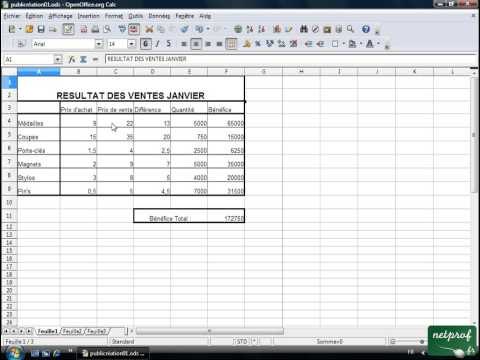480x360 pixels.
Task: Expand the Name Box dropdown
Action: pyautogui.click(x=58, y=59)
